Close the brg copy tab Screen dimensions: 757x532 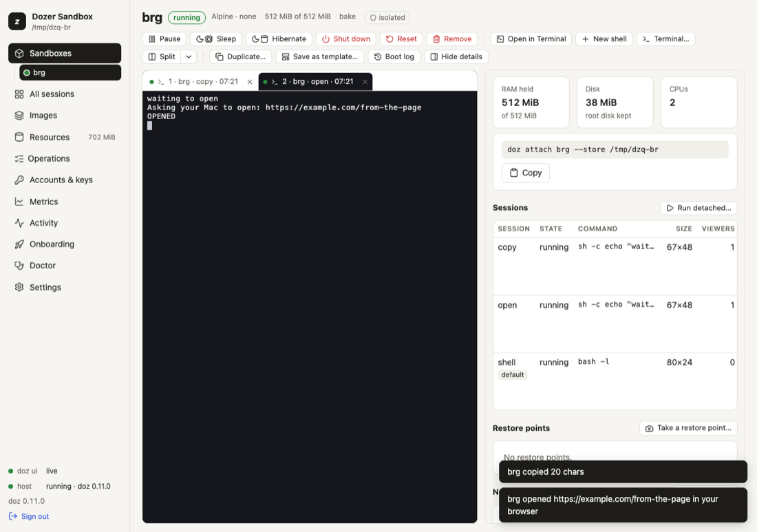click(250, 82)
